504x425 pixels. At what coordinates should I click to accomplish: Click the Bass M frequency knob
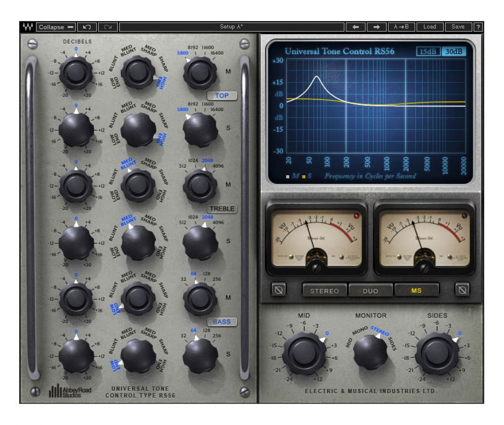coord(200,298)
